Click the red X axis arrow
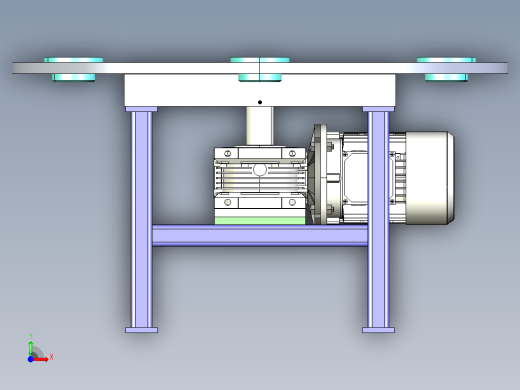 click(41, 359)
